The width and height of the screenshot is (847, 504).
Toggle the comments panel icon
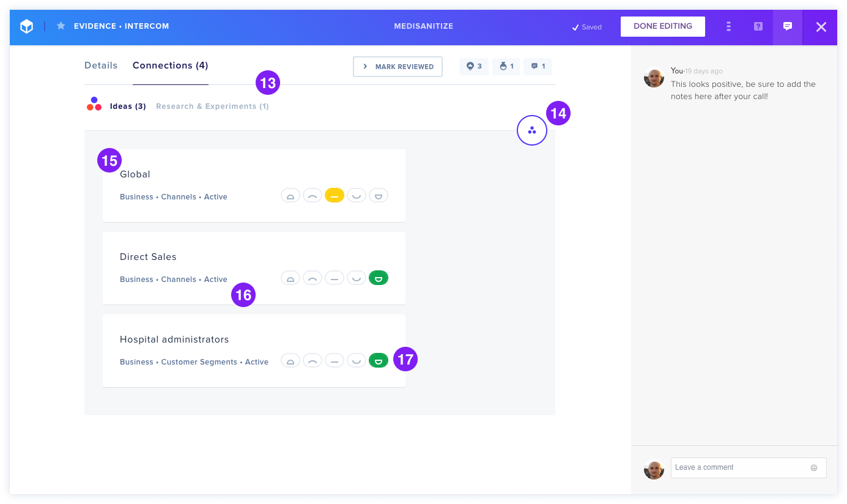pyautogui.click(x=788, y=26)
